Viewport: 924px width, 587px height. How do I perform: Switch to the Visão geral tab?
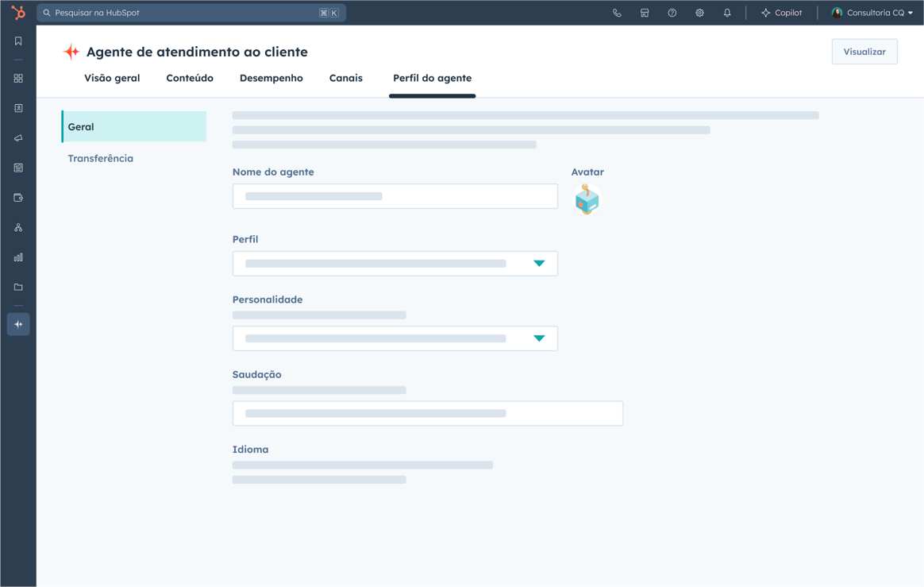pos(112,78)
